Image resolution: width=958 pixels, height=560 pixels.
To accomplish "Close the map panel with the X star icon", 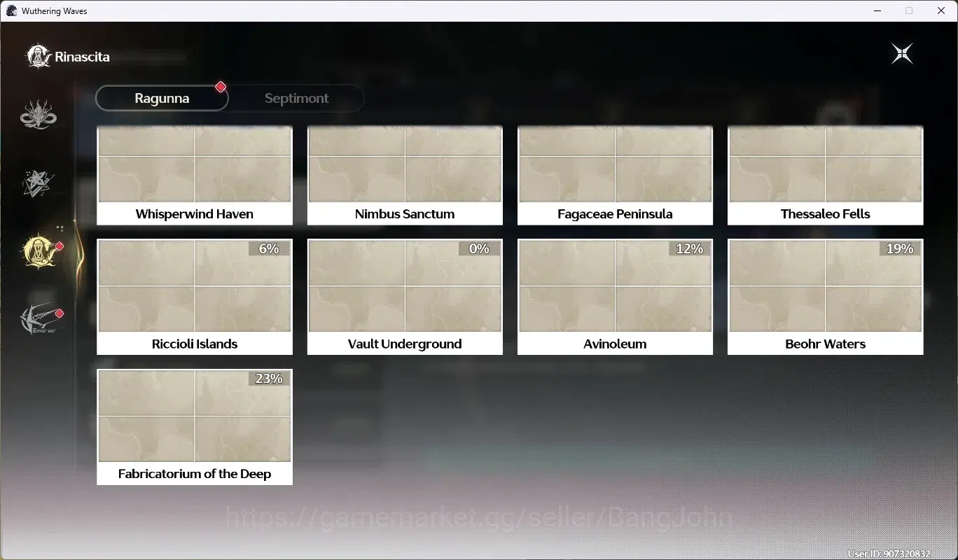I will (902, 54).
